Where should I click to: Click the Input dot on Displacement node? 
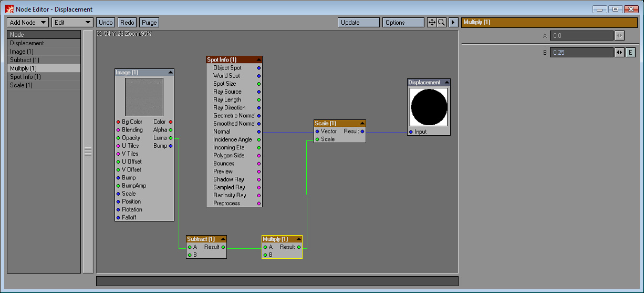pyautogui.click(x=411, y=132)
